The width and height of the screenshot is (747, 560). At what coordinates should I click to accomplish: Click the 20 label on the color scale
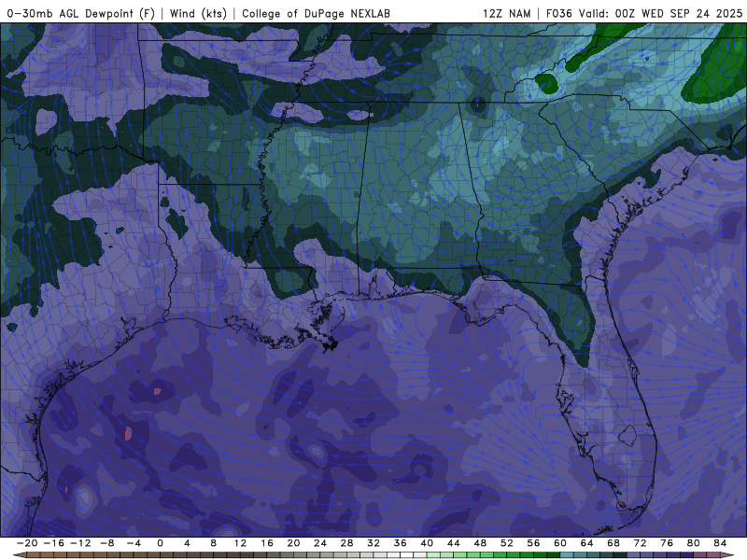click(x=293, y=543)
